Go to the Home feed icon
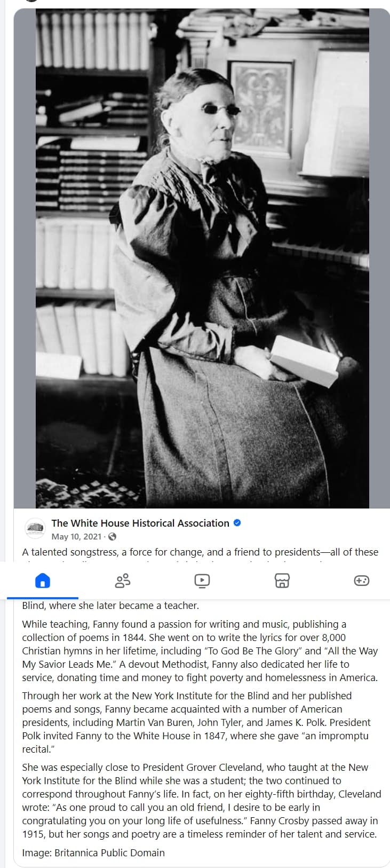 (x=42, y=580)
